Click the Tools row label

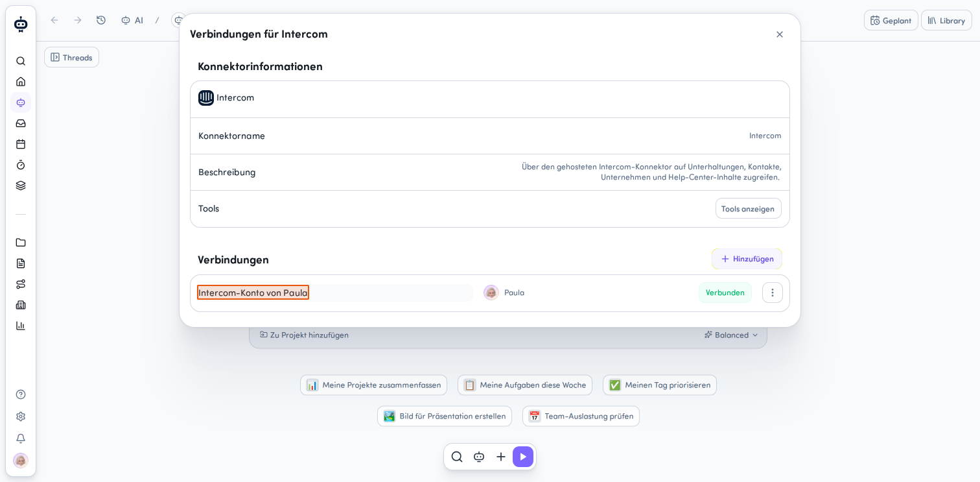209,208
